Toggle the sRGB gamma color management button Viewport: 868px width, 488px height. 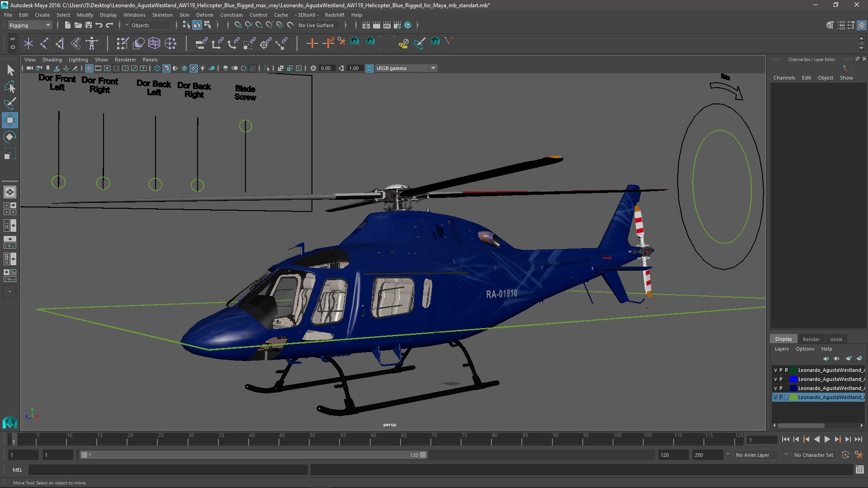[369, 68]
